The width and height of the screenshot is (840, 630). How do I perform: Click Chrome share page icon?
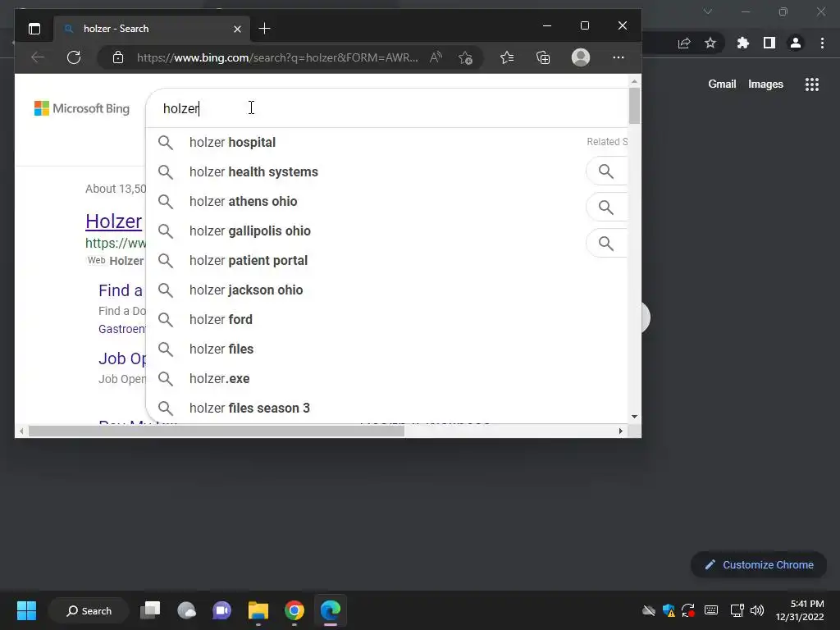point(684,43)
